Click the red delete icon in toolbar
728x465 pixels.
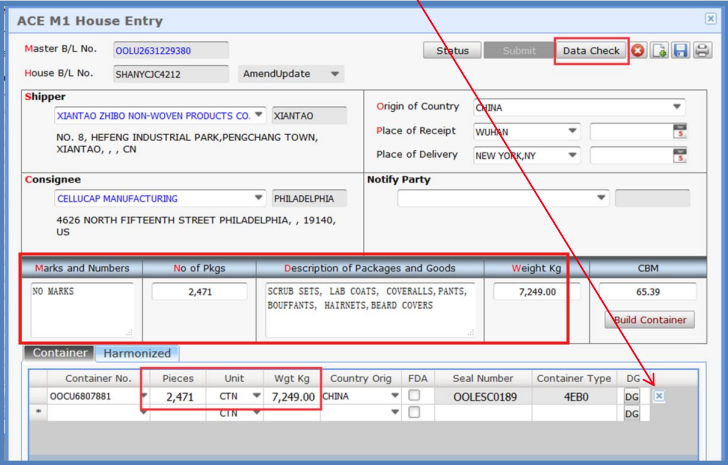pos(638,50)
